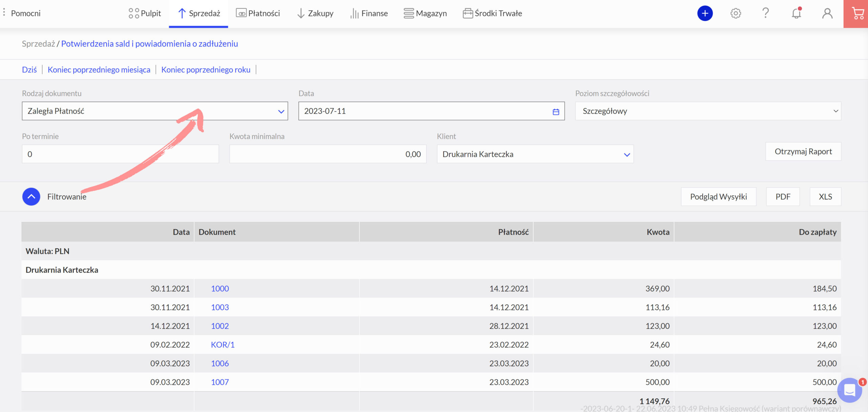Expand Rodzaj dokumentu dropdown

pos(155,111)
